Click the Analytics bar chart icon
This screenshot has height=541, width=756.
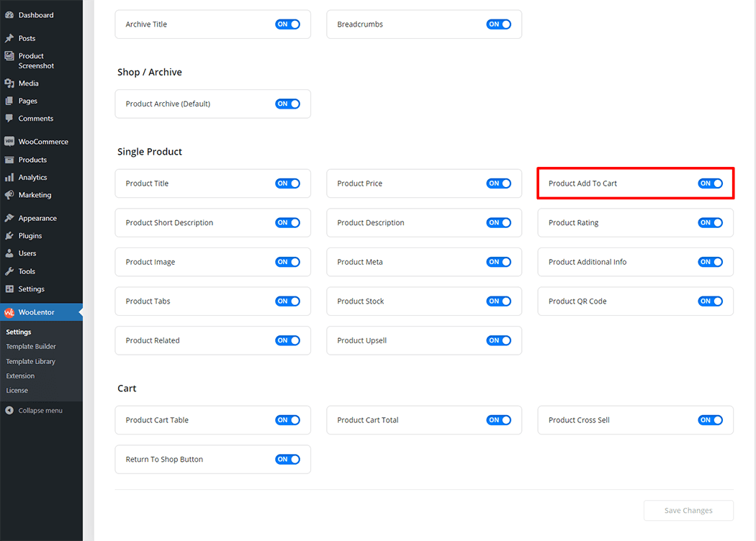click(9, 177)
